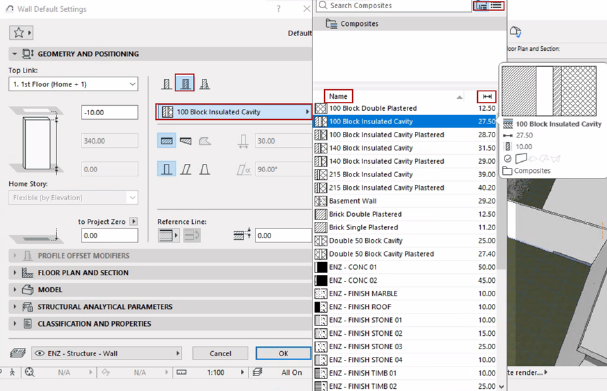This screenshot has height=391, width=607.
Task: Choose the double-slanted wall complexity icon
Action: [x=205, y=169]
